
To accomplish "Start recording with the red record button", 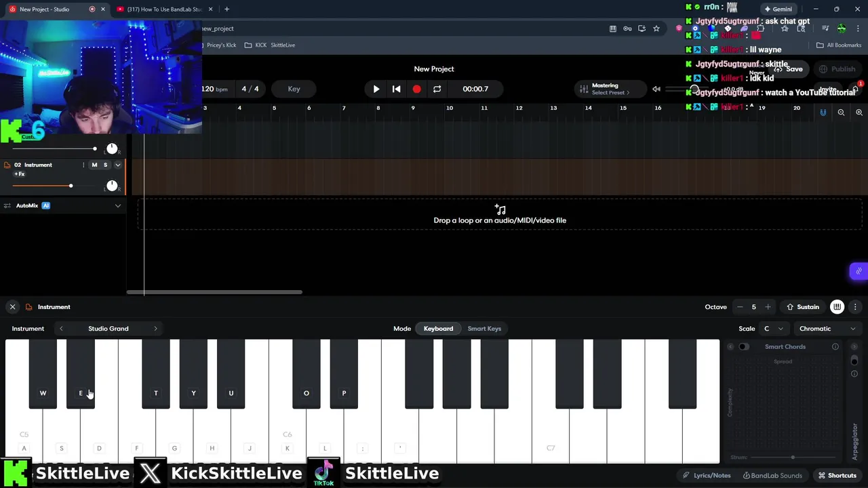I will 416,89.
